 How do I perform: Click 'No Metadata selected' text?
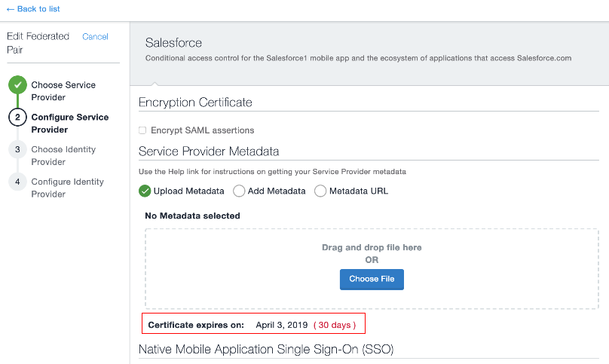[192, 216]
